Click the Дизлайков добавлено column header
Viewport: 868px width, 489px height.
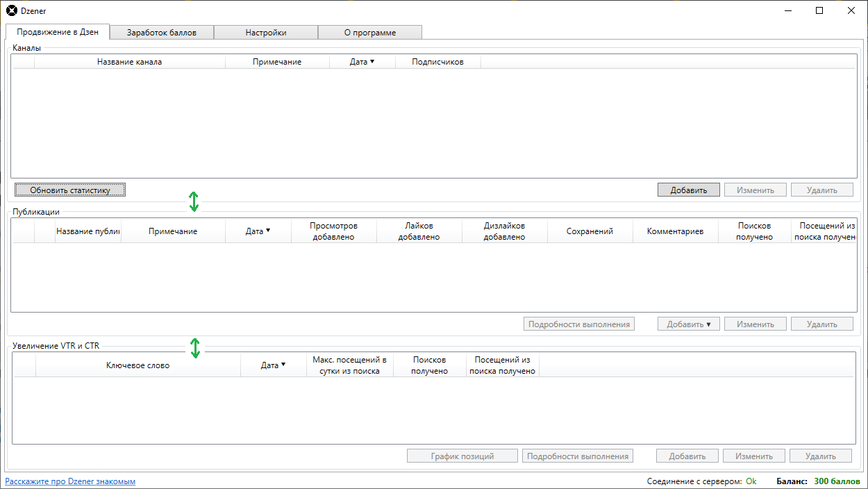[x=505, y=231]
